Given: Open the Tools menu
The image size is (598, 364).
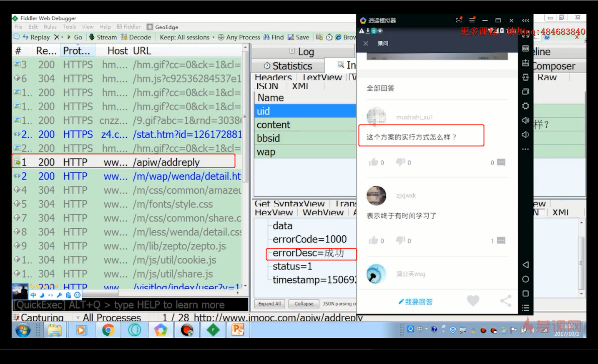Looking at the screenshot, I should coord(69,27).
